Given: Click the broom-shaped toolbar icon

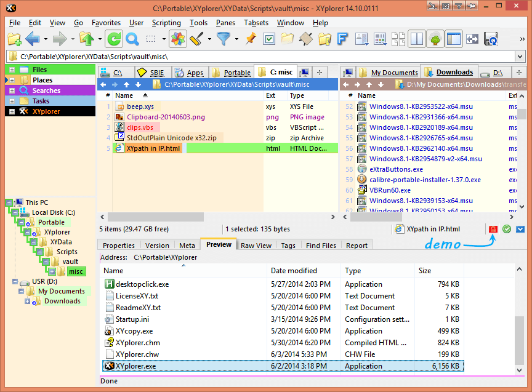Looking at the screenshot, I should click(198, 39).
